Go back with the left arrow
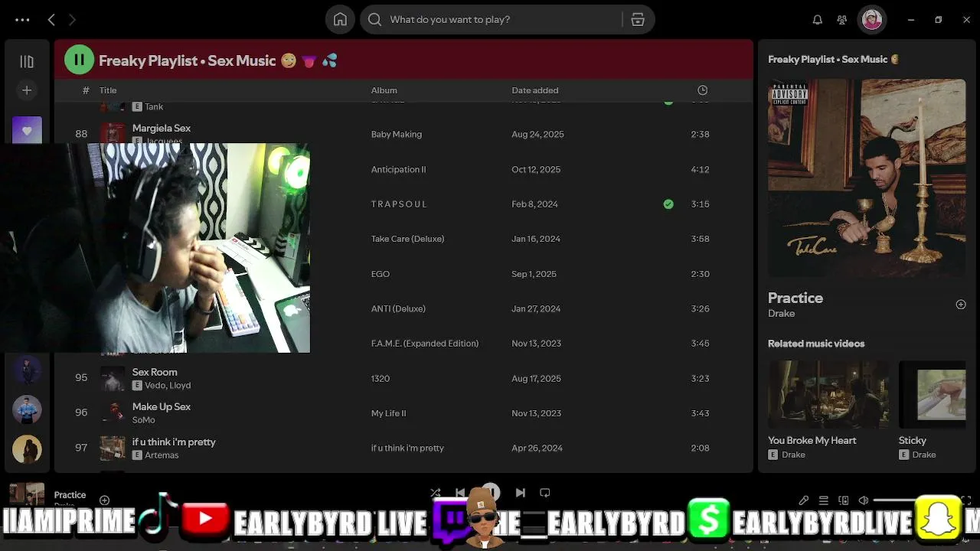Viewport: 980px width, 551px height. (51, 20)
